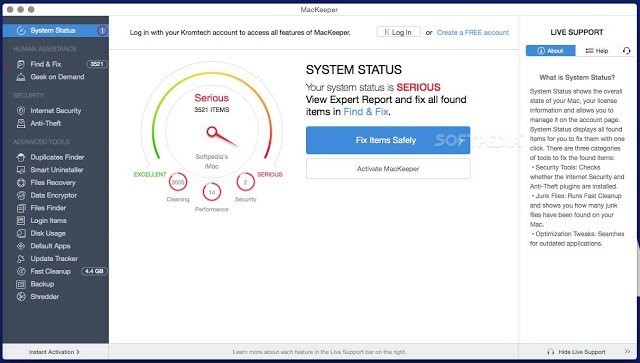Viewport: 640px width, 363px height.
Task: Open the Default Apps icon
Action: click(21, 246)
